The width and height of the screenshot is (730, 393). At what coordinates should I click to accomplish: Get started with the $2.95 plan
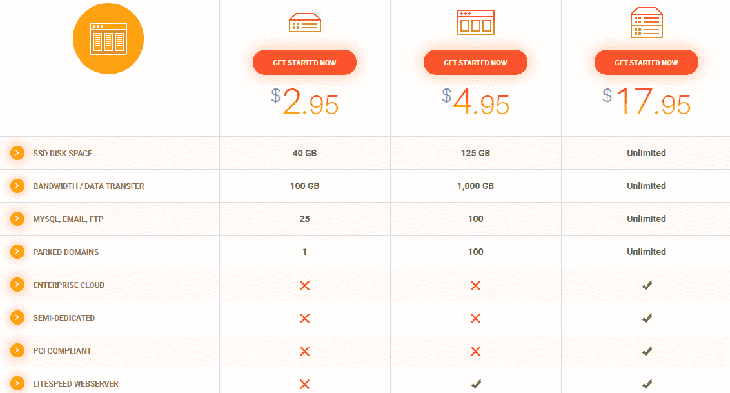pyautogui.click(x=305, y=62)
